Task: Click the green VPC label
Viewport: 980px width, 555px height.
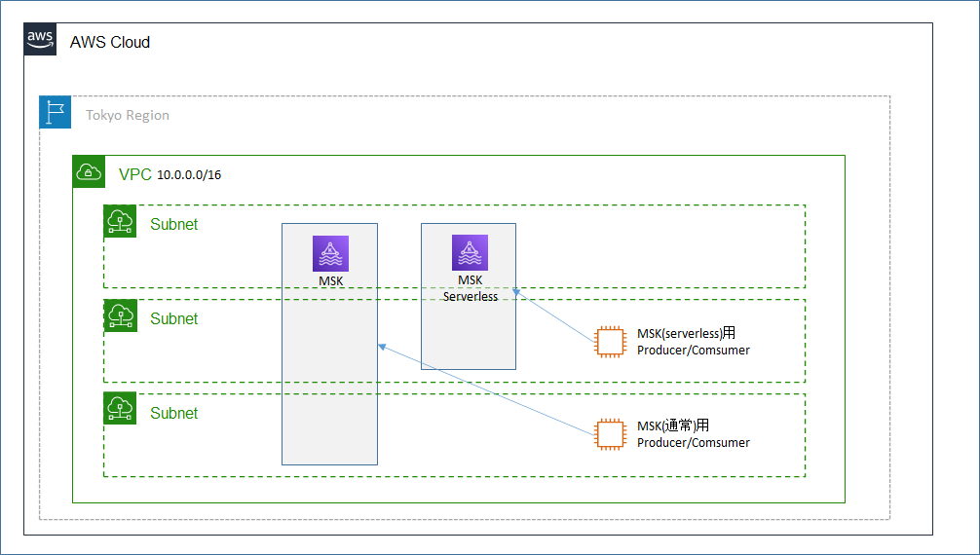Action: (x=135, y=174)
